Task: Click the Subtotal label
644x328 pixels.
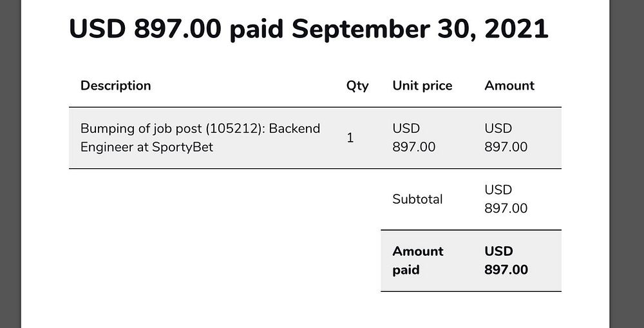Action: click(x=417, y=199)
